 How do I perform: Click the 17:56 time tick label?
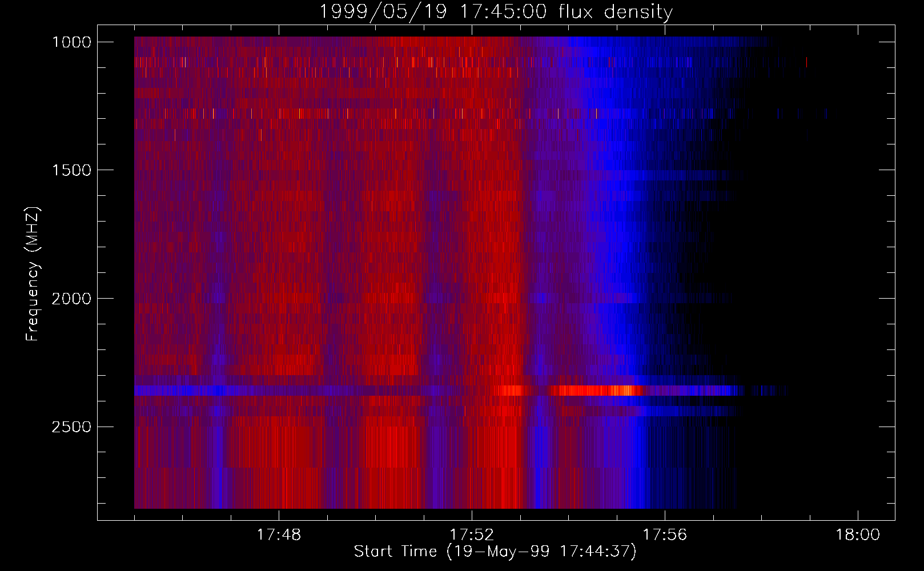(665, 534)
